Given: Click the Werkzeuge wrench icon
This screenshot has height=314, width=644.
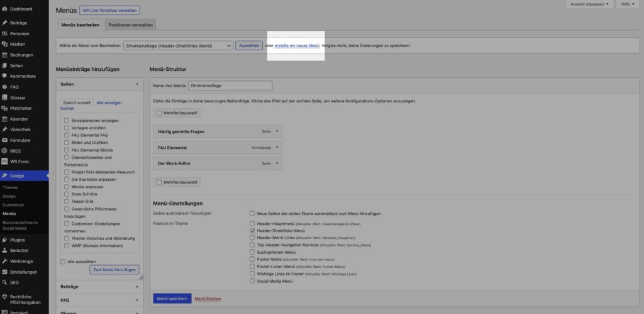Looking at the screenshot, I should click(x=5, y=261).
